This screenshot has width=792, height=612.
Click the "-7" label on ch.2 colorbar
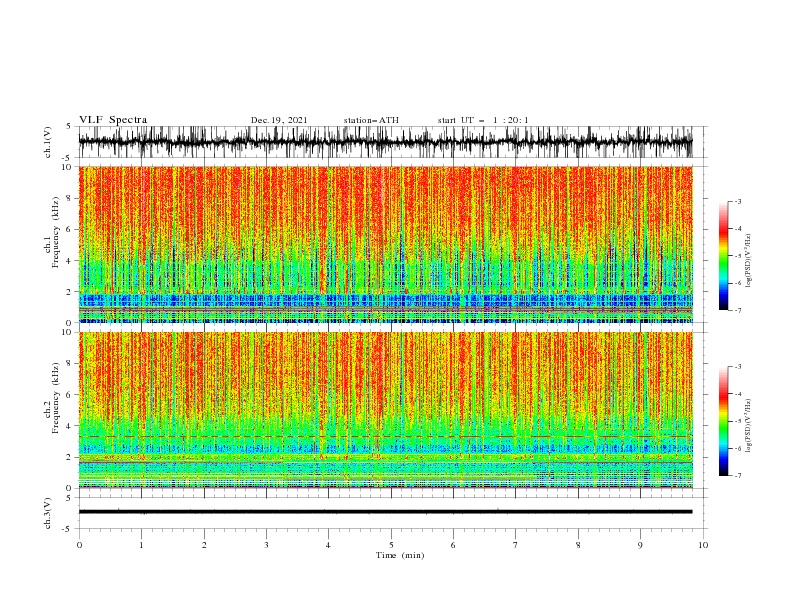[737, 475]
